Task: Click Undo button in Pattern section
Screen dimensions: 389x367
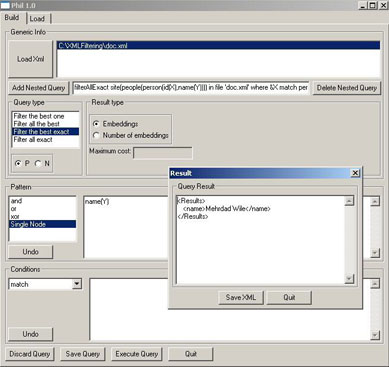Action: (30, 252)
